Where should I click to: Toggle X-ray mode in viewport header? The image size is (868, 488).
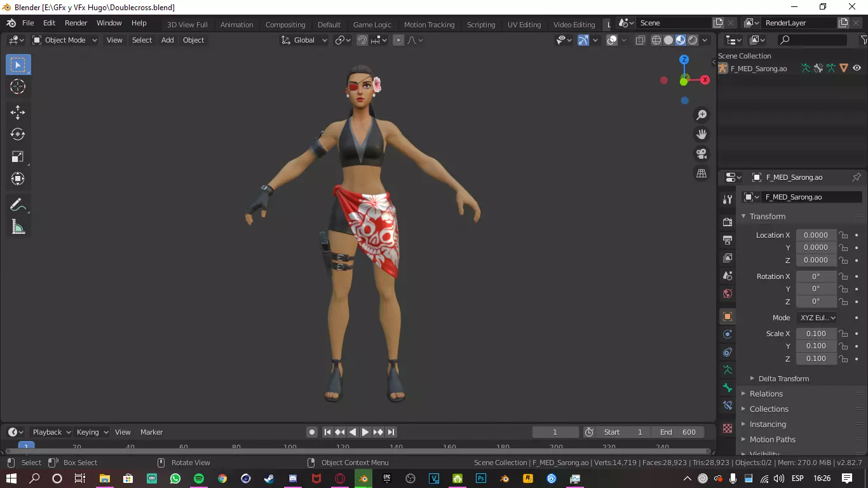(641, 40)
